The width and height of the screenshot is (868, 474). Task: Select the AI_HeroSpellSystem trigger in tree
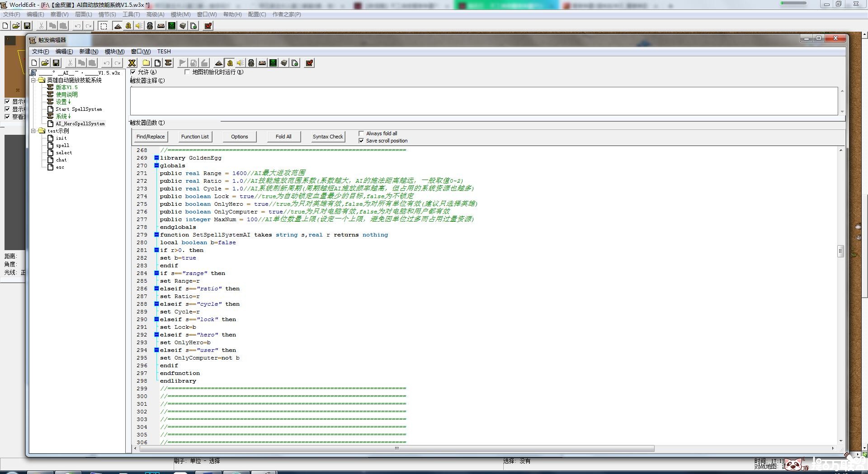click(80, 123)
